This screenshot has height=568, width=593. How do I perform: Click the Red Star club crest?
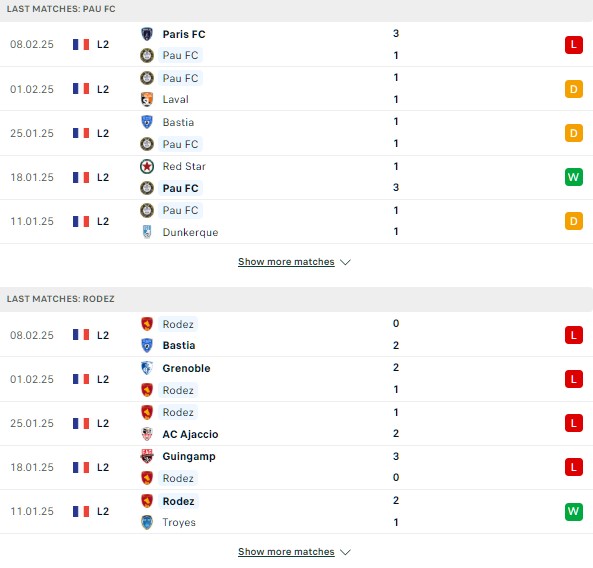click(147, 166)
